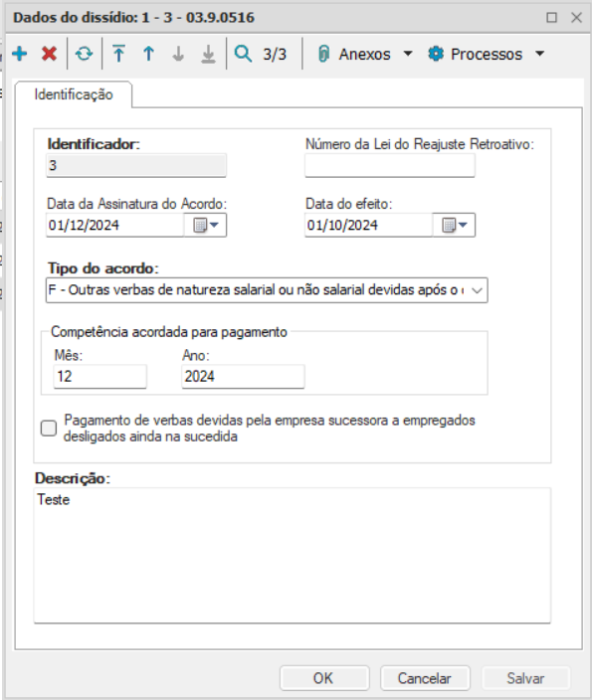Jump to first record arrow icon
The image size is (592, 700).
point(118,54)
